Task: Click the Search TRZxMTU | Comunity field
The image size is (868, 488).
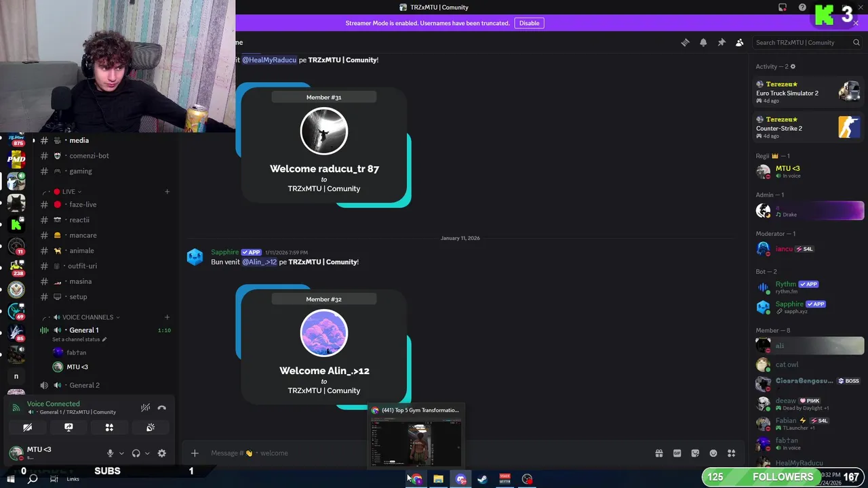Action: point(807,42)
